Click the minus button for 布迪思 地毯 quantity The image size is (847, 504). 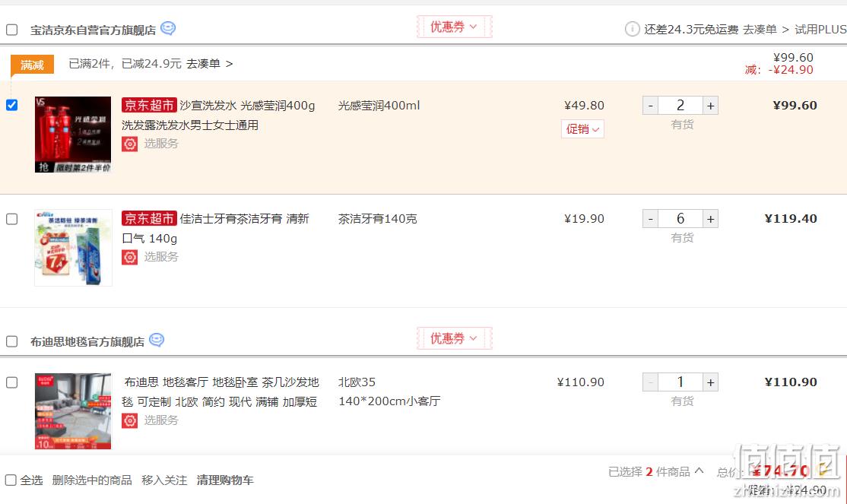[x=650, y=382]
